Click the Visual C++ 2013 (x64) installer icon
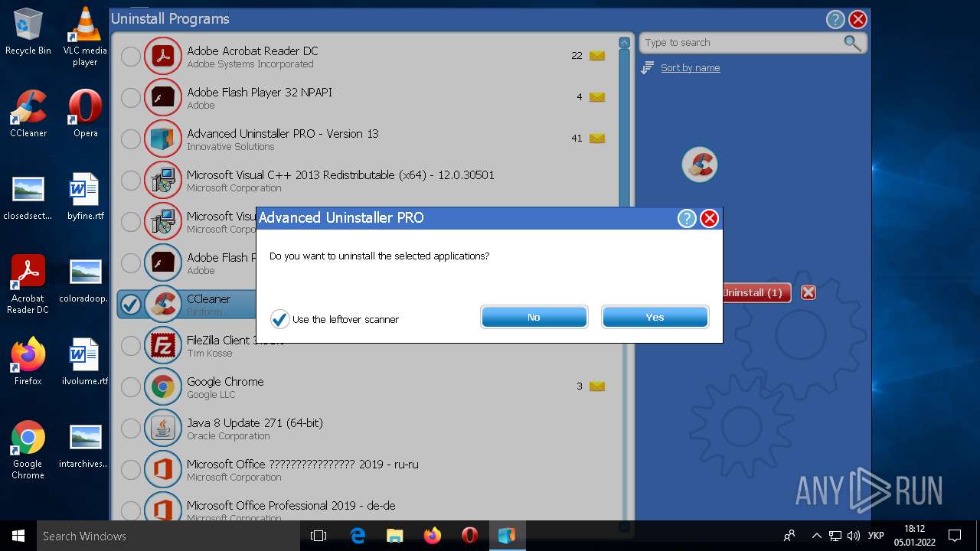Screen dimensions: 980x551 point(162,180)
